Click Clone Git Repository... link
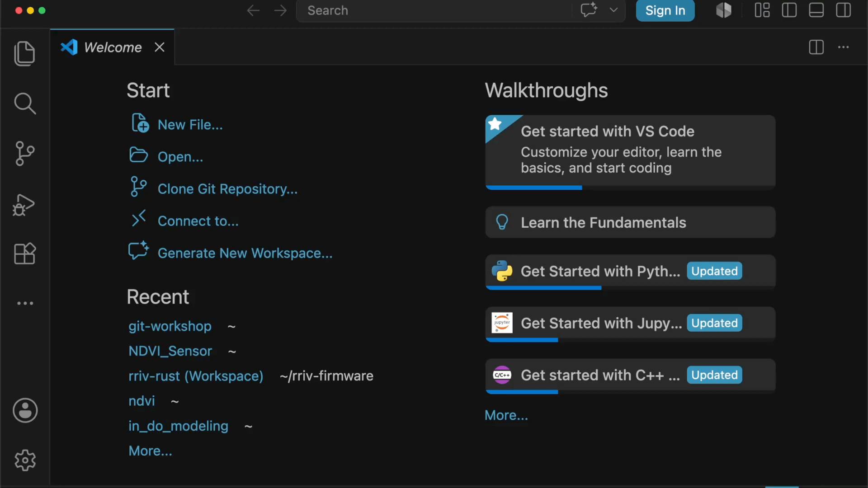The width and height of the screenshot is (868, 488). point(227,189)
